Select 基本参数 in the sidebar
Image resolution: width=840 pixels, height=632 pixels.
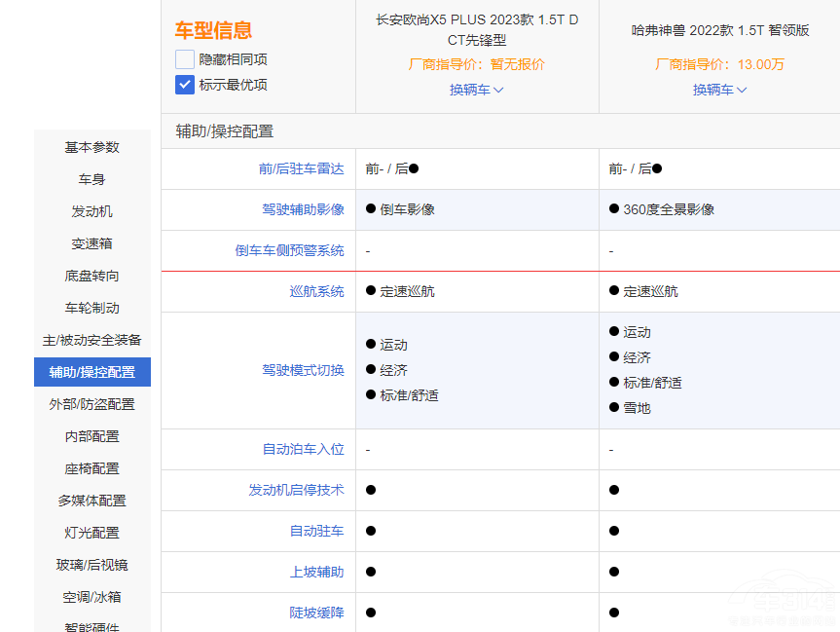coord(92,147)
